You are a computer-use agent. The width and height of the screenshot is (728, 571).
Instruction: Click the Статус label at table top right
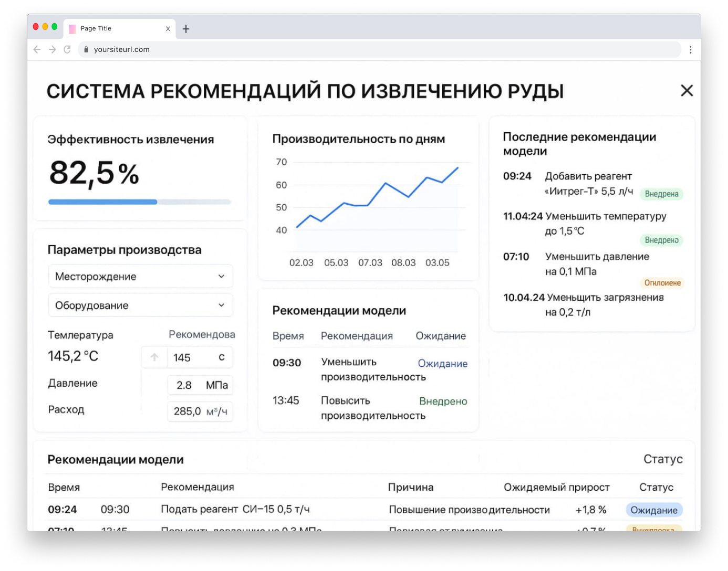point(663,459)
